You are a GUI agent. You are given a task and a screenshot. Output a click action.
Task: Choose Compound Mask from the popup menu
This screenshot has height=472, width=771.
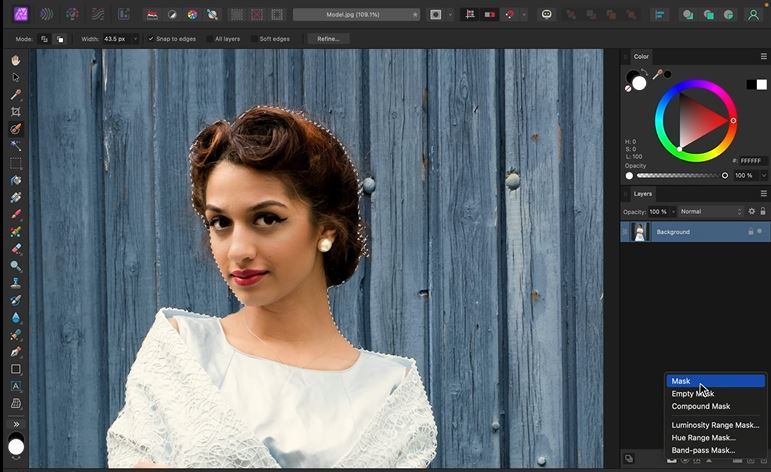click(x=715, y=406)
